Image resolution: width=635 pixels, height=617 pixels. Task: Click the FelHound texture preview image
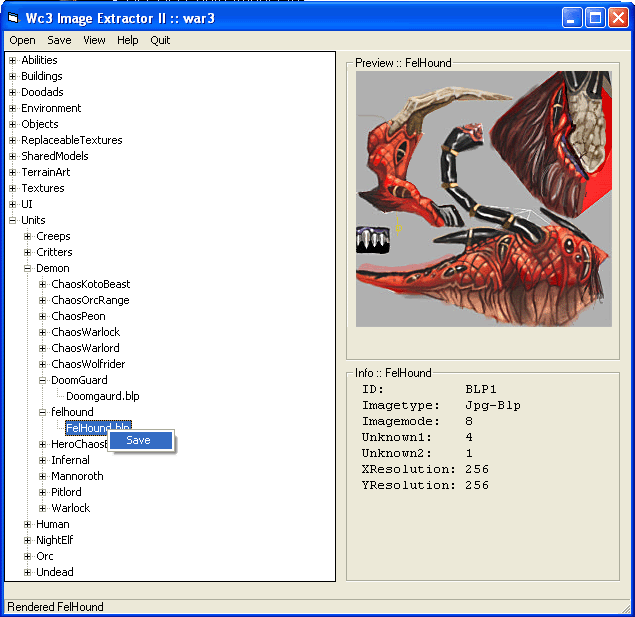pos(484,199)
